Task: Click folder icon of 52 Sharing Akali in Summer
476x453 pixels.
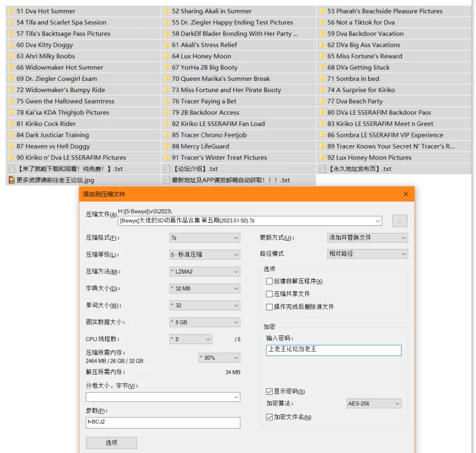Action: pos(167,11)
